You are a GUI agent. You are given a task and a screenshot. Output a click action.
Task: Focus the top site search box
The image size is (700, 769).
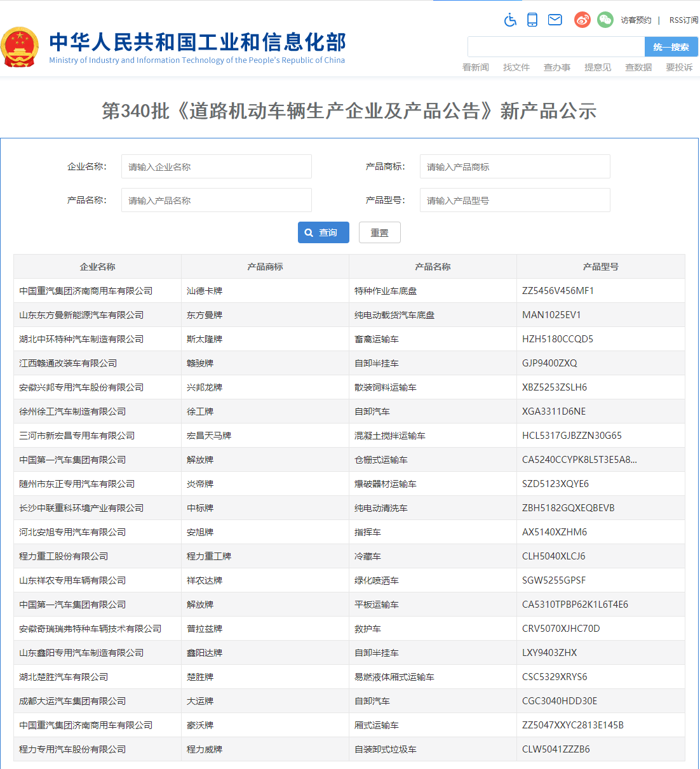tap(556, 47)
